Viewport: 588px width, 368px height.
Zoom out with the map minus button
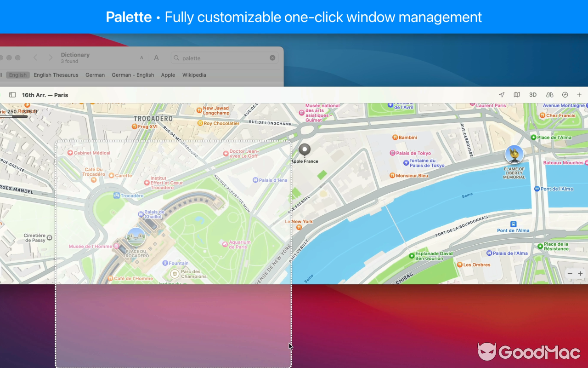tap(570, 273)
